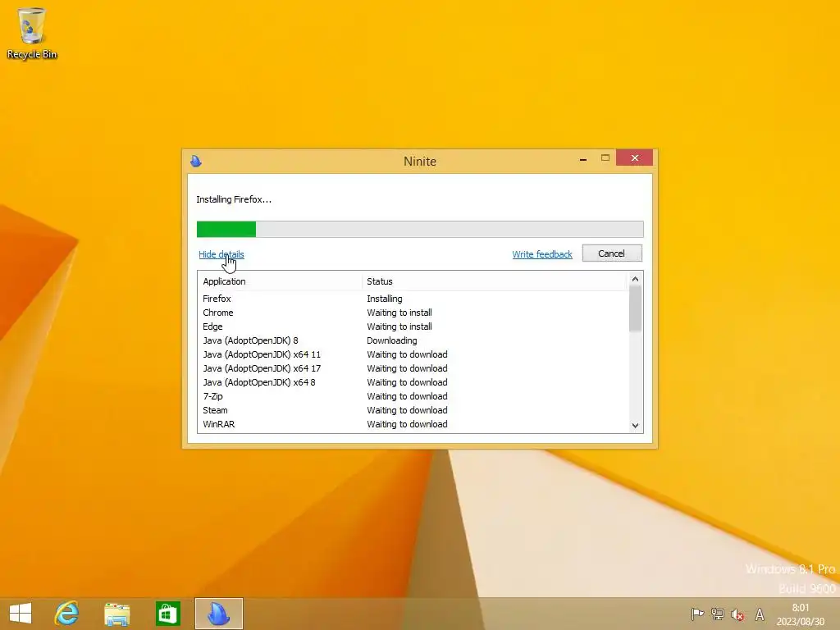The width and height of the screenshot is (840, 630).
Task: Select the Firefox row
Action: [x=413, y=299]
